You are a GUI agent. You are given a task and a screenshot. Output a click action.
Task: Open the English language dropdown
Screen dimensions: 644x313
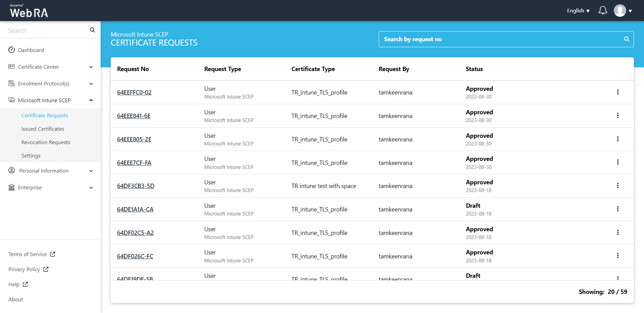click(x=578, y=11)
